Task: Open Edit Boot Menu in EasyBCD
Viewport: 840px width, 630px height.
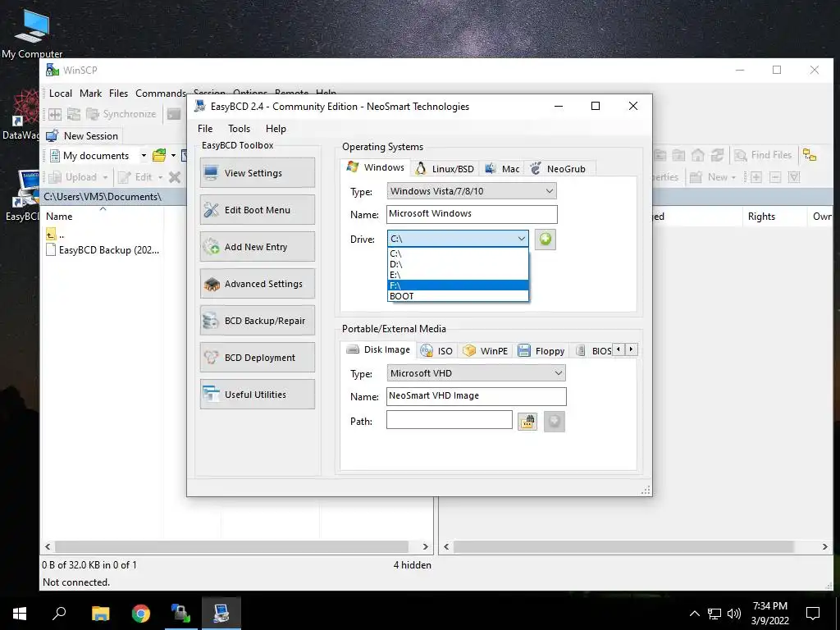Action: point(257,209)
